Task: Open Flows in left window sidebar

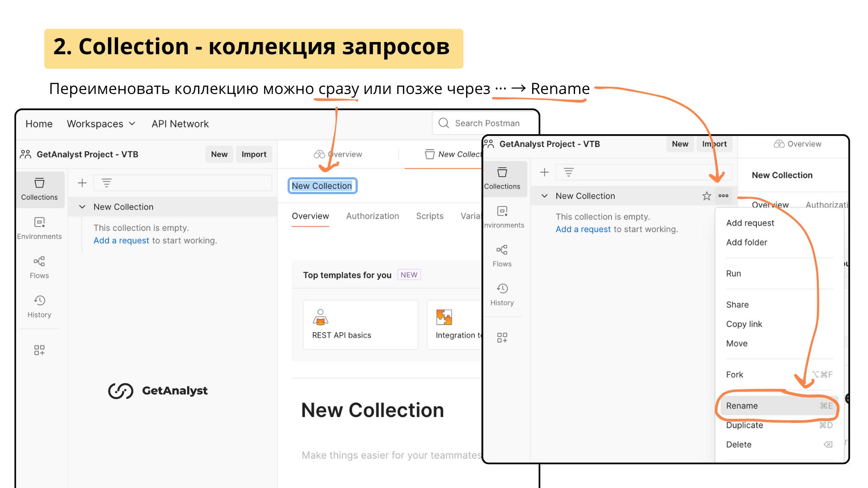Action: point(39,267)
